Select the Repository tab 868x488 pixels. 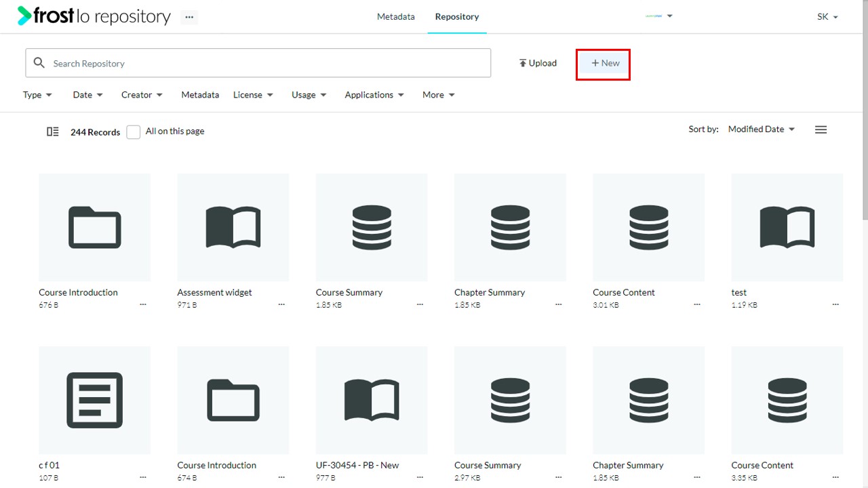457,16
